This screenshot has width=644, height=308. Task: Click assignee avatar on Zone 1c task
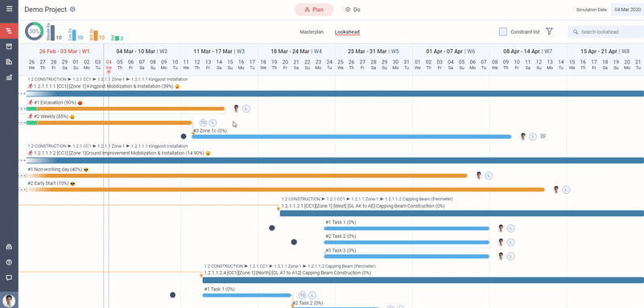tap(522, 137)
